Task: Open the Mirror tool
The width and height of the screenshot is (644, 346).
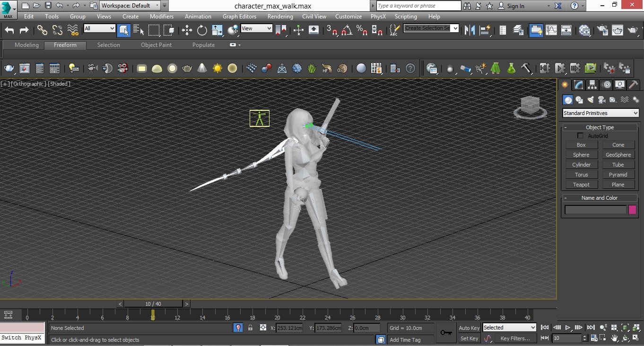Action: point(470,30)
